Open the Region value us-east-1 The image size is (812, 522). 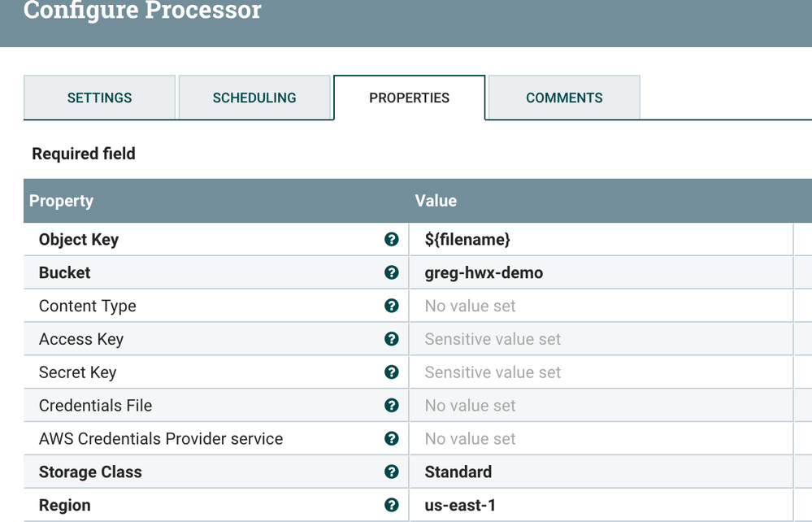(460, 506)
